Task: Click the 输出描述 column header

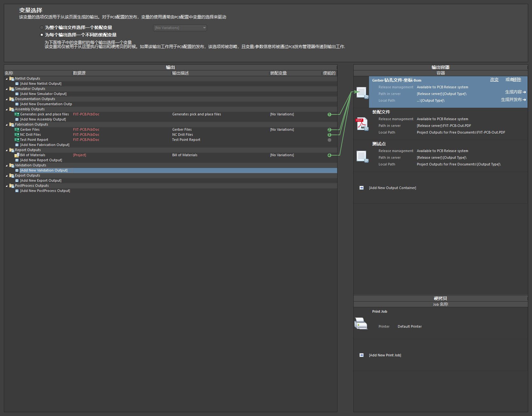Action: pos(220,73)
